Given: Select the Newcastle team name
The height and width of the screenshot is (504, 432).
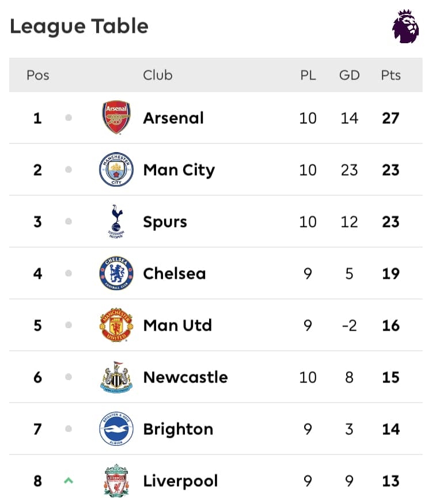Looking at the screenshot, I should pyautogui.click(x=185, y=377).
